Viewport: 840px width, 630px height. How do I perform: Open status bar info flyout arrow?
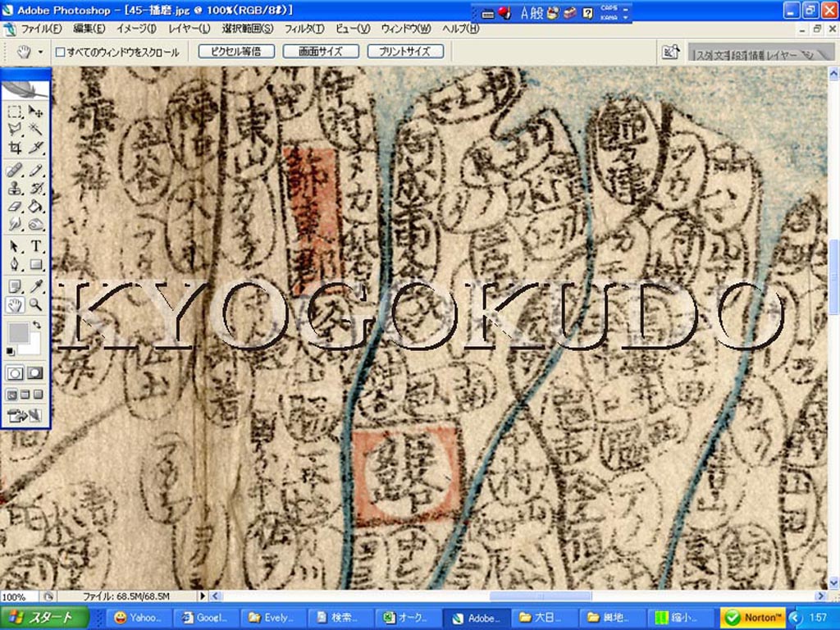coord(203,596)
